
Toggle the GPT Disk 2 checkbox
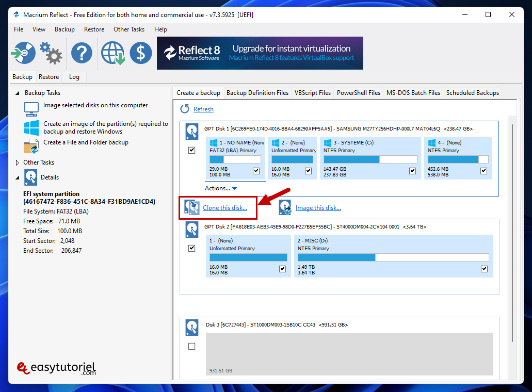click(x=192, y=248)
